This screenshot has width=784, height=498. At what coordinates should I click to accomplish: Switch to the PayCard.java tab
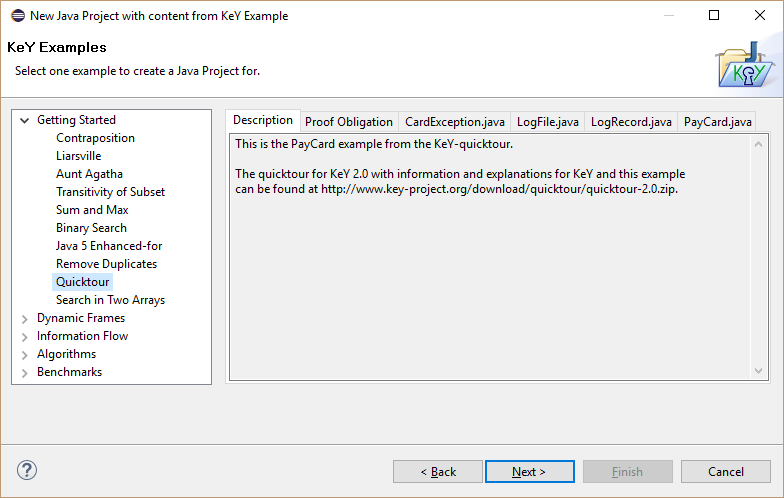pos(717,122)
